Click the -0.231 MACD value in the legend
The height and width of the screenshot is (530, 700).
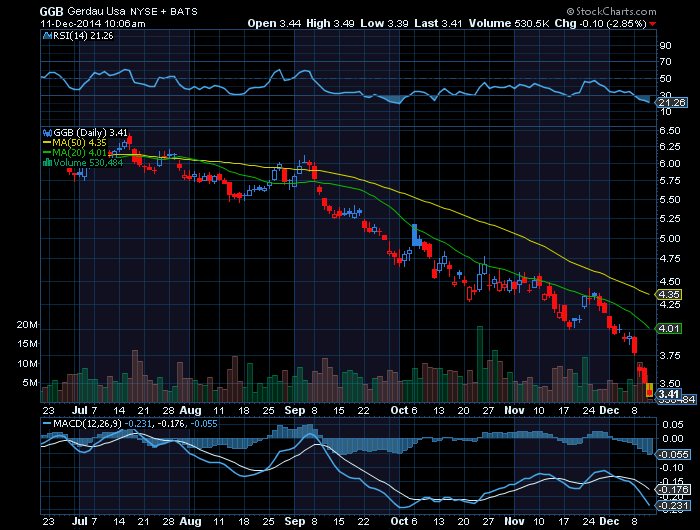tap(138, 423)
